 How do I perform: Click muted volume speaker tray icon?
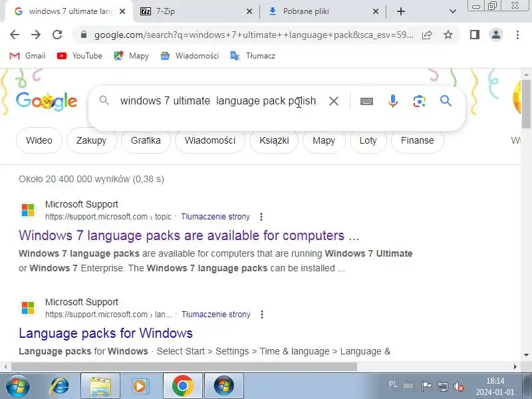point(459,386)
